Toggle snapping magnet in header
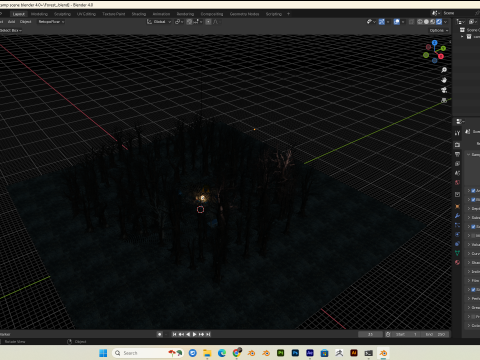 point(189,22)
